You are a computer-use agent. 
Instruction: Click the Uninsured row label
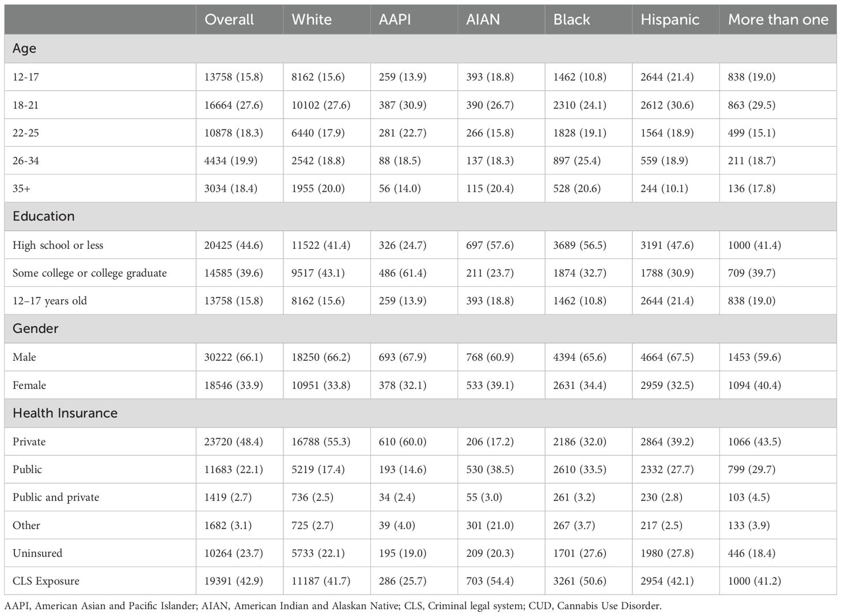click(x=37, y=553)
